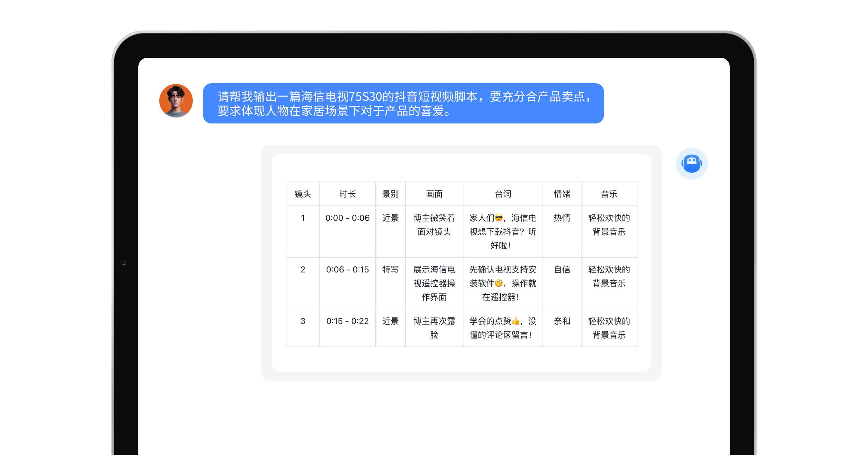Click the 展示海信电视遥控器操作界面 cell

click(x=434, y=283)
